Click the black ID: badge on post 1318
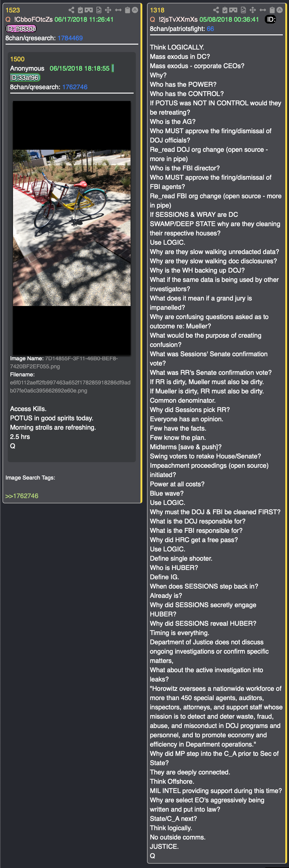 click(271, 20)
